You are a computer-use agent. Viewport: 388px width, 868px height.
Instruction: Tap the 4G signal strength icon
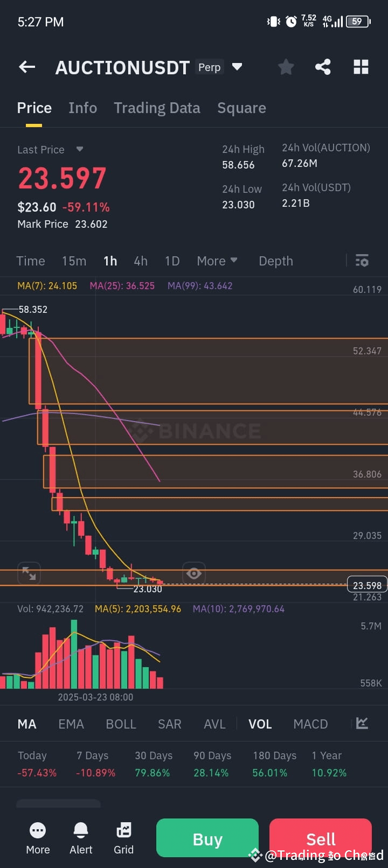(332, 22)
